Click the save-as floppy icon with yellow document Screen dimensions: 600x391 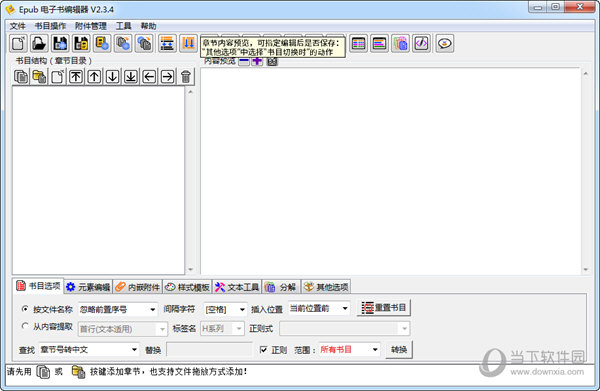pos(81,43)
